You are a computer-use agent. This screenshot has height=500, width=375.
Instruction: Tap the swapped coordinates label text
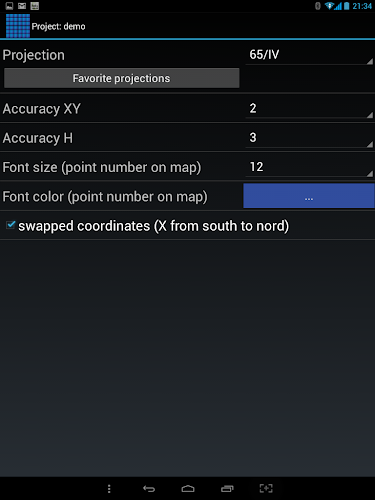tap(154, 226)
